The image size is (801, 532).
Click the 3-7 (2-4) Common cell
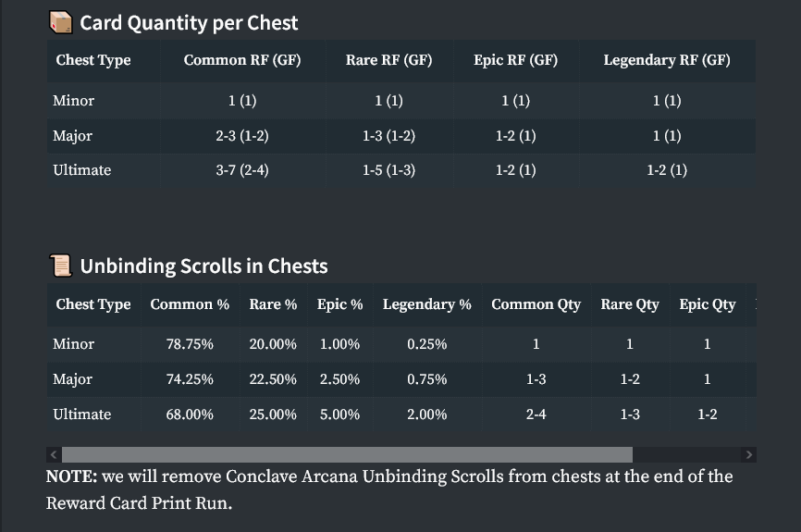[x=241, y=170]
